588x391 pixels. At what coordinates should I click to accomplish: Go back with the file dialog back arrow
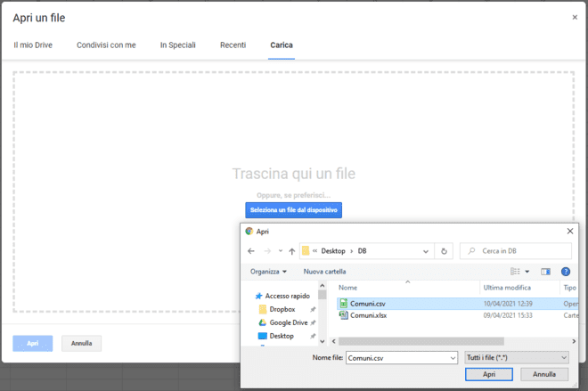252,251
